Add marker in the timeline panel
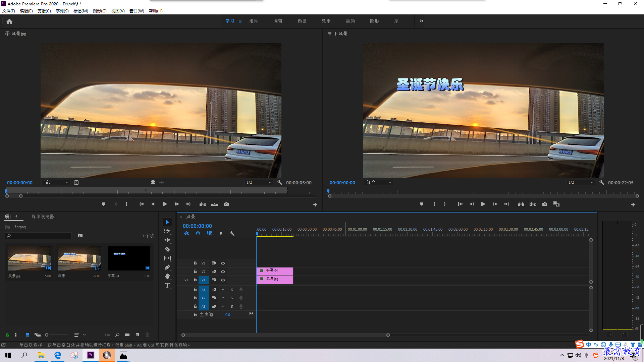This screenshot has height=362, width=644. coord(221,233)
